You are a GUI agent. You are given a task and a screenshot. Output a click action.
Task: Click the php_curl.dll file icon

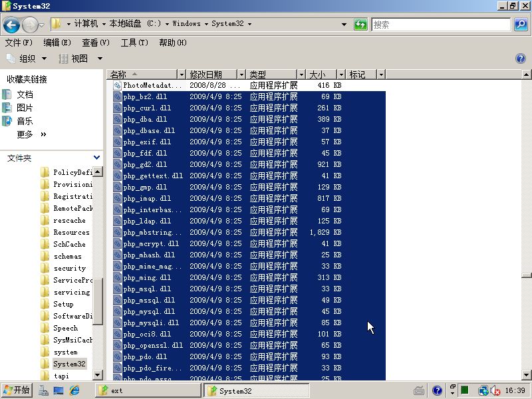click(117, 108)
